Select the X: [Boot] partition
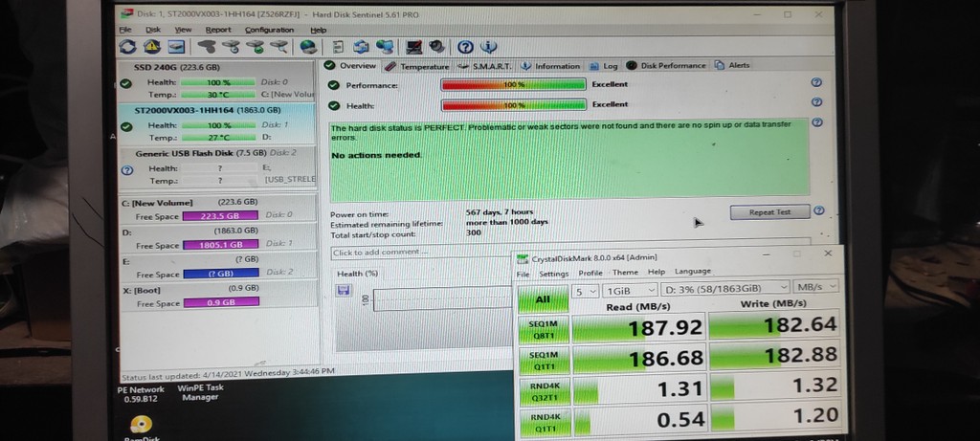Image resolution: width=980 pixels, height=441 pixels. click(217, 296)
